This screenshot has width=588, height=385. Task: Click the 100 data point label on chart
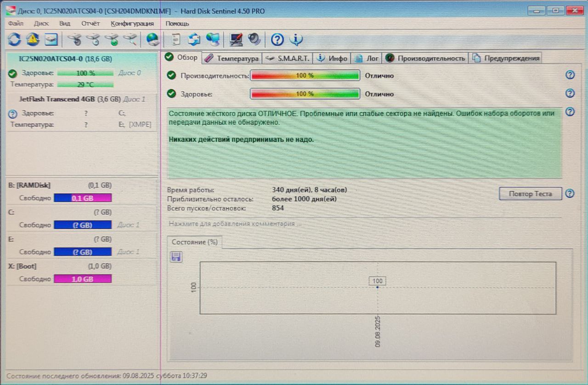[x=378, y=281]
